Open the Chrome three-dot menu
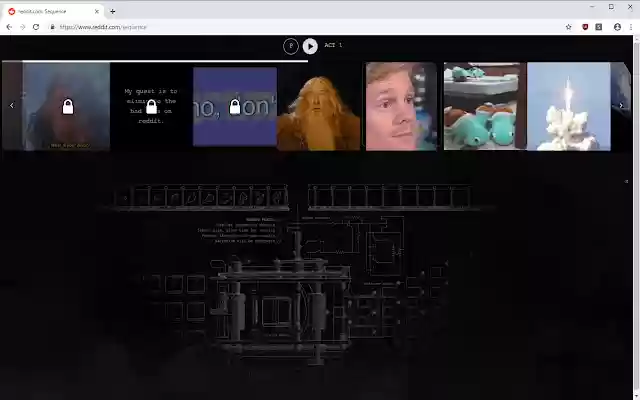This screenshot has height=400, width=640. [x=631, y=27]
